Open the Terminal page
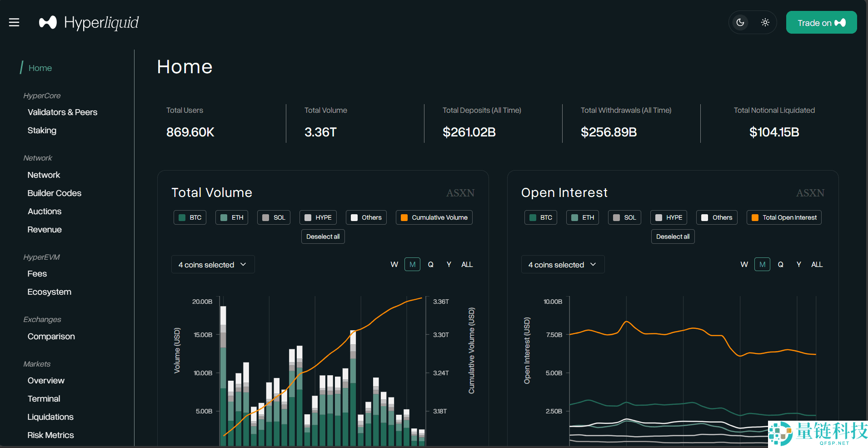Screen dimensions: 868x448 [x=44, y=399]
